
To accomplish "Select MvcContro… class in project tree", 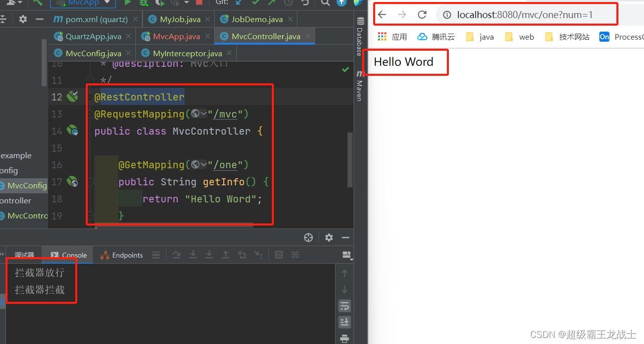I will tap(24, 215).
